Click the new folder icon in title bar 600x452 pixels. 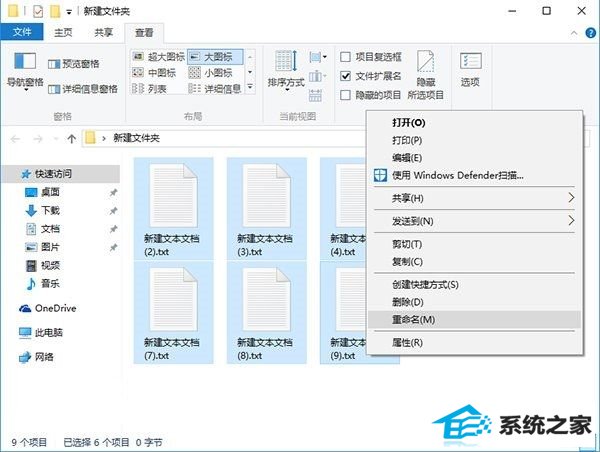(x=55, y=11)
